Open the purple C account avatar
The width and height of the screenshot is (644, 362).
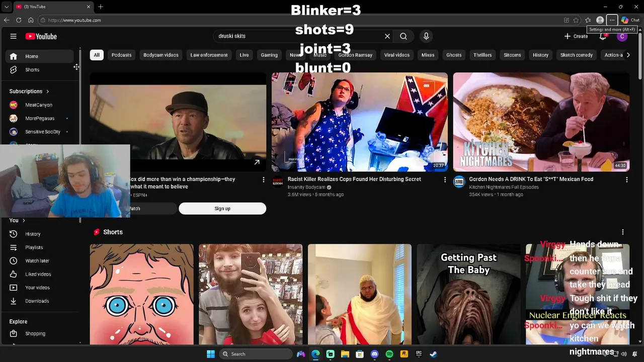622,36
